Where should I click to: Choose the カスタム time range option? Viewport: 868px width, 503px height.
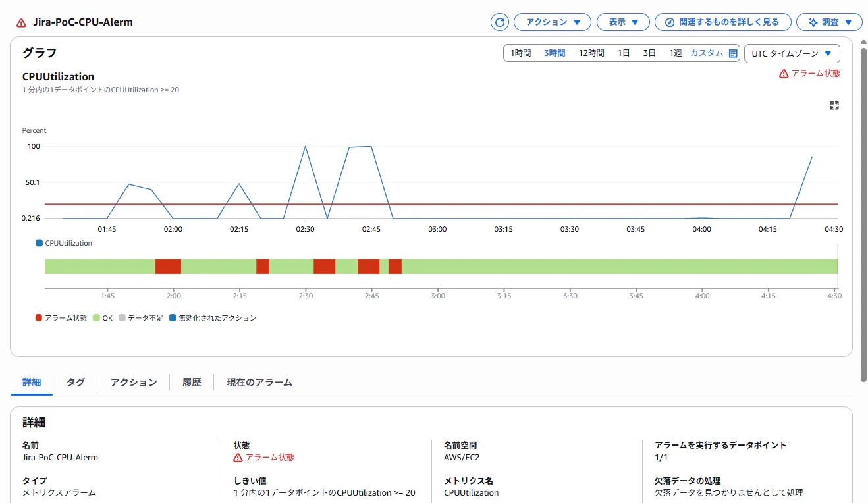pyautogui.click(x=707, y=53)
